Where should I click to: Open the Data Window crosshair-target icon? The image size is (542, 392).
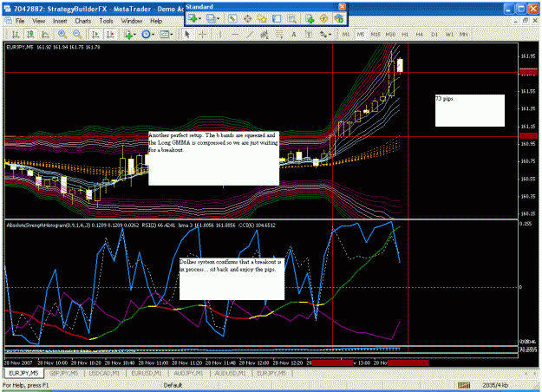pyautogui.click(x=247, y=19)
